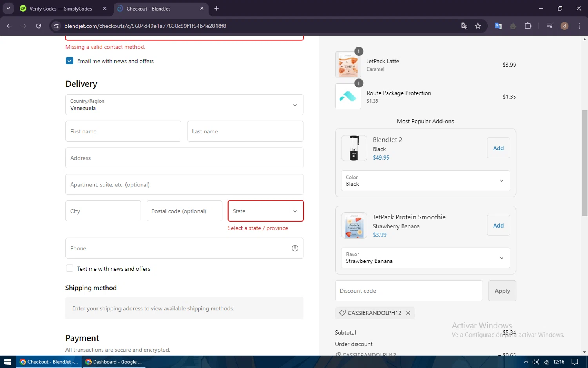This screenshot has width=588, height=368.
Task: Open the extensions puzzle icon
Action: coord(528,26)
